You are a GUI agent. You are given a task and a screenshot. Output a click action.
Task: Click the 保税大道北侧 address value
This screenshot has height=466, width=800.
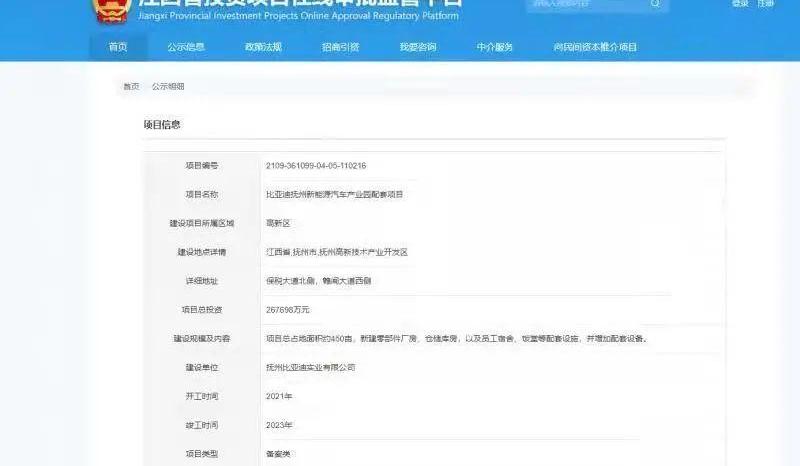click(318, 281)
